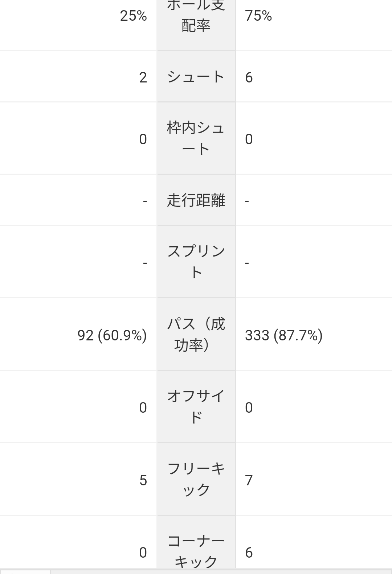Viewport: 392px width, 574px height.
Task: Select the 92 (60.9%) pass value
Action: (x=112, y=335)
